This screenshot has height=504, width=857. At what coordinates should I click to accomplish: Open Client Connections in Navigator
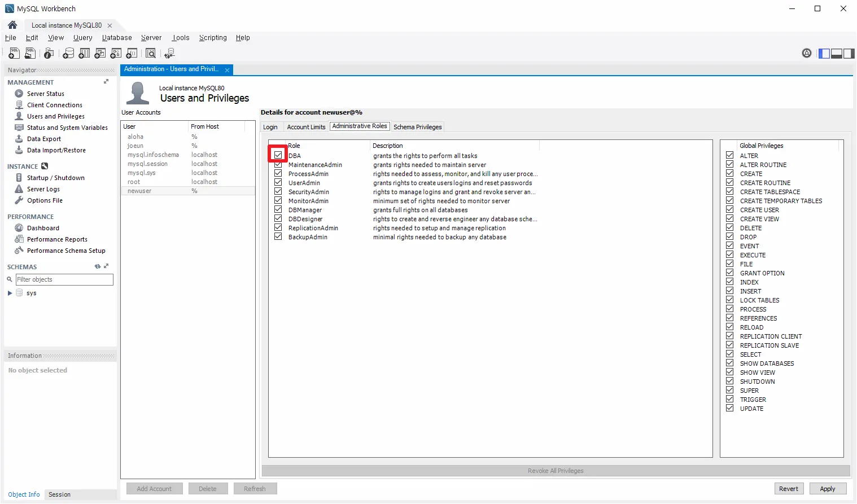coord(55,105)
